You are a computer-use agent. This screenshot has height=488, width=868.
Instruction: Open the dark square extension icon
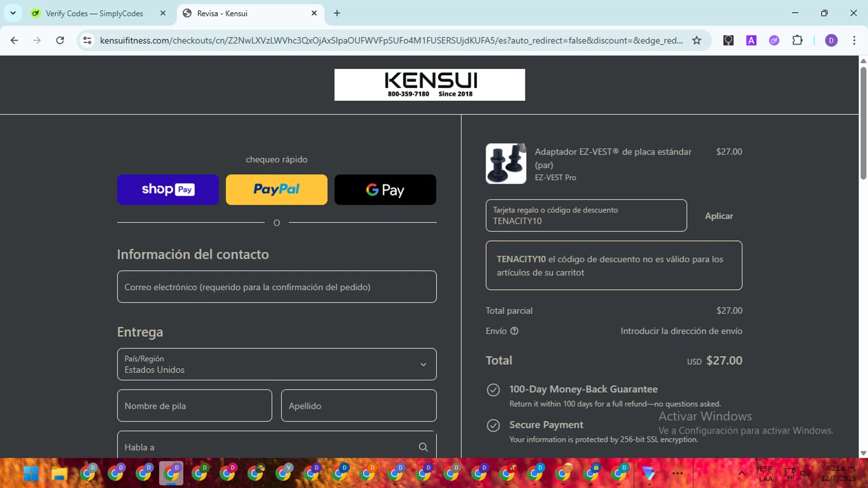click(729, 41)
